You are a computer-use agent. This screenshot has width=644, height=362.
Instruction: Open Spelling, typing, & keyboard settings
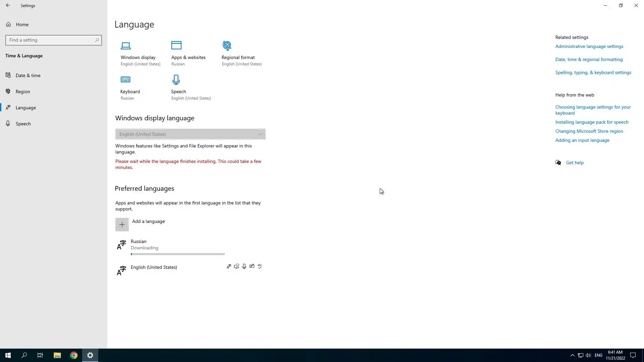(593, 73)
